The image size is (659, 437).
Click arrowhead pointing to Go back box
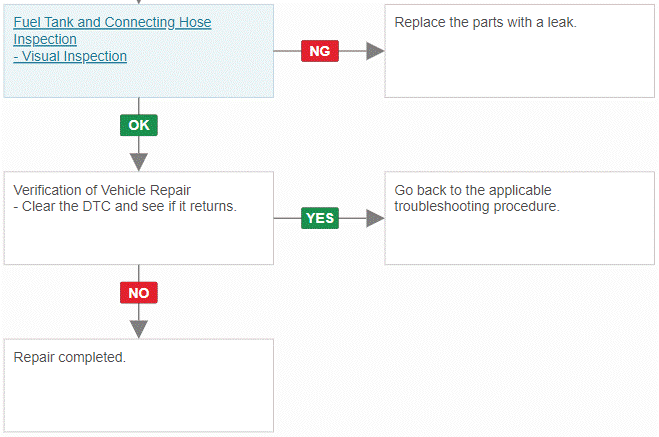[x=375, y=218]
